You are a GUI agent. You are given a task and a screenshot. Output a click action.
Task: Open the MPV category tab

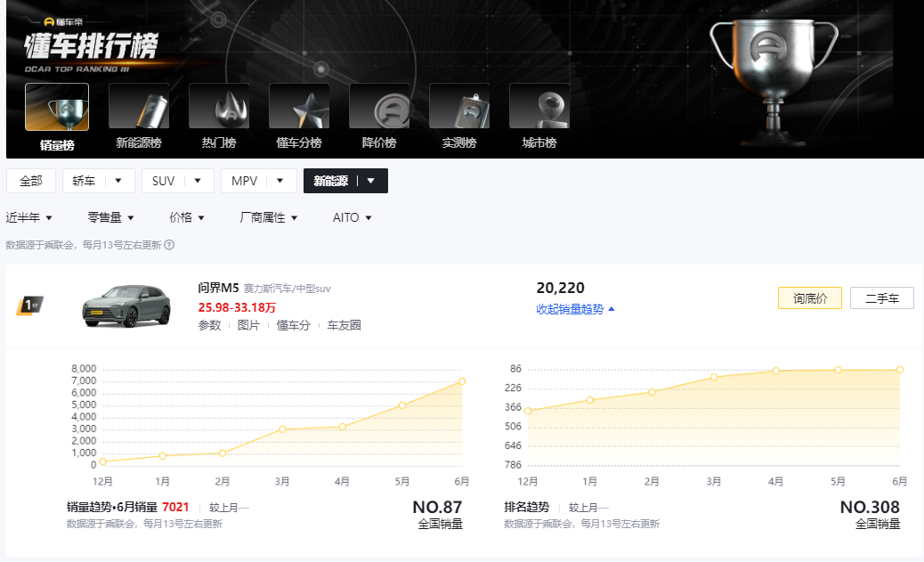pos(246,181)
